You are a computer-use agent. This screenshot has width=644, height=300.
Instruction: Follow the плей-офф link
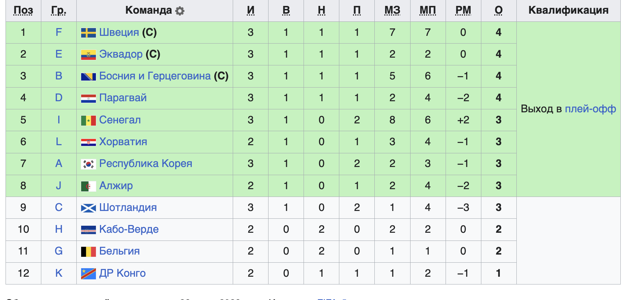591,109
